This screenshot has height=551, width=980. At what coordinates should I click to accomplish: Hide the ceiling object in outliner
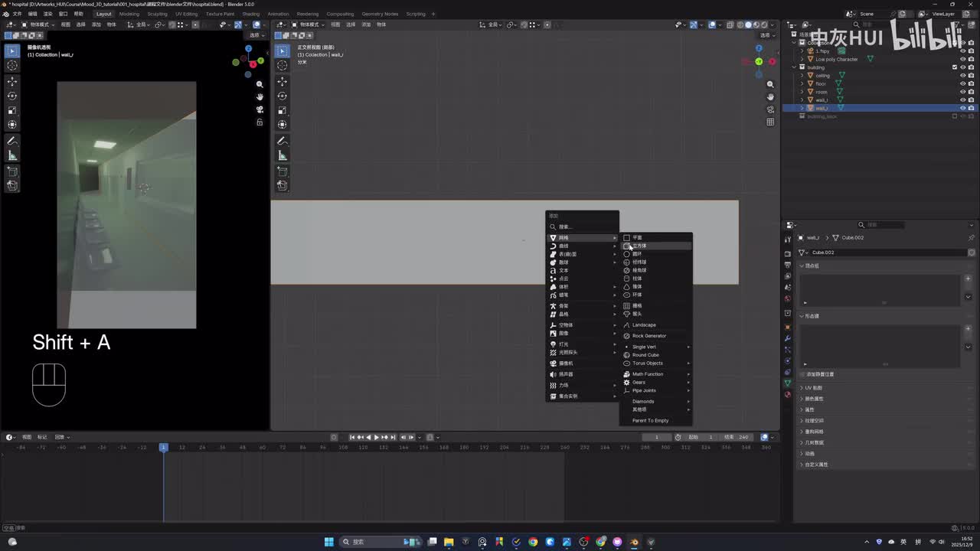point(962,76)
